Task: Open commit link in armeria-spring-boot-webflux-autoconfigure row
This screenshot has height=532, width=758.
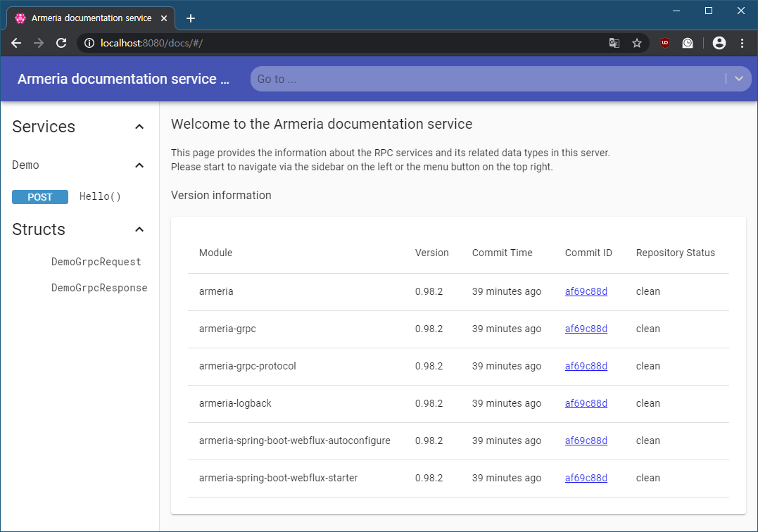Action: tap(586, 441)
